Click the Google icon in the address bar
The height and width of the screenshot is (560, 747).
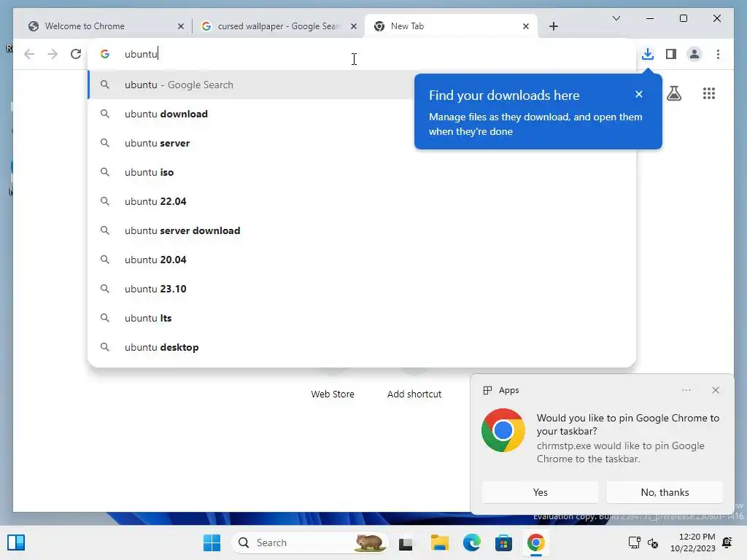coord(105,54)
